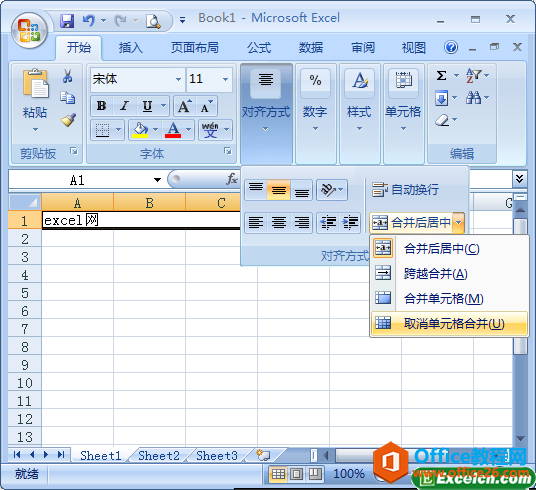The image size is (536, 490).
Task: Click the Redo arrow icon
Action: [x=120, y=21]
